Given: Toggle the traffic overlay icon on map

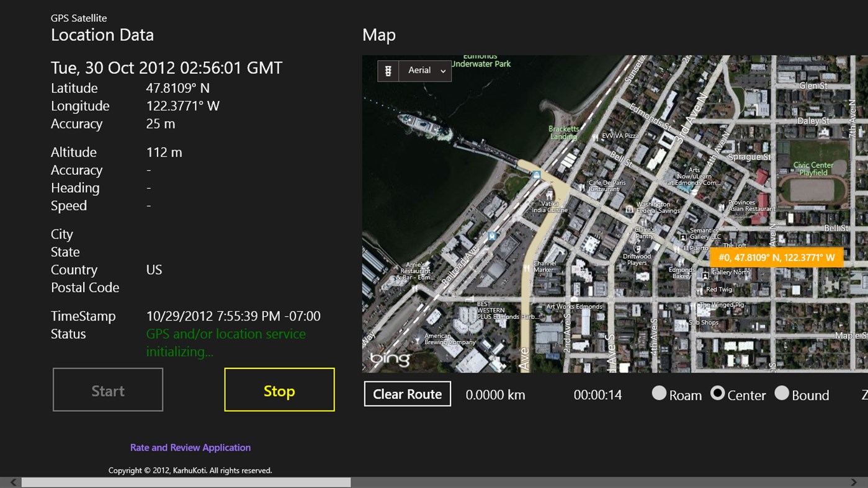Looking at the screenshot, I should coord(387,71).
